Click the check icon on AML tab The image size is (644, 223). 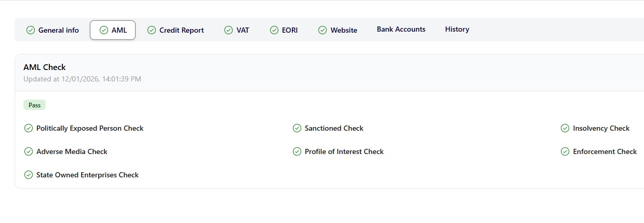(104, 30)
